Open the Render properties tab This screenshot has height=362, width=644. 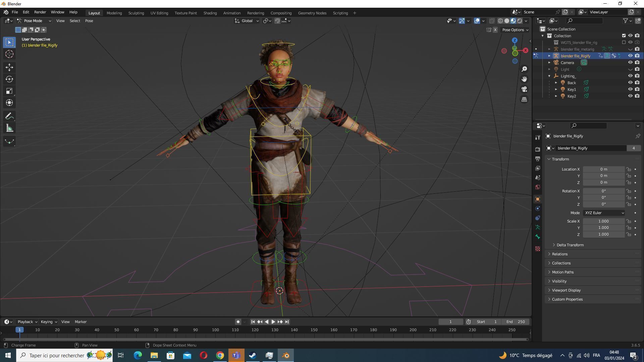click(538, 149)
